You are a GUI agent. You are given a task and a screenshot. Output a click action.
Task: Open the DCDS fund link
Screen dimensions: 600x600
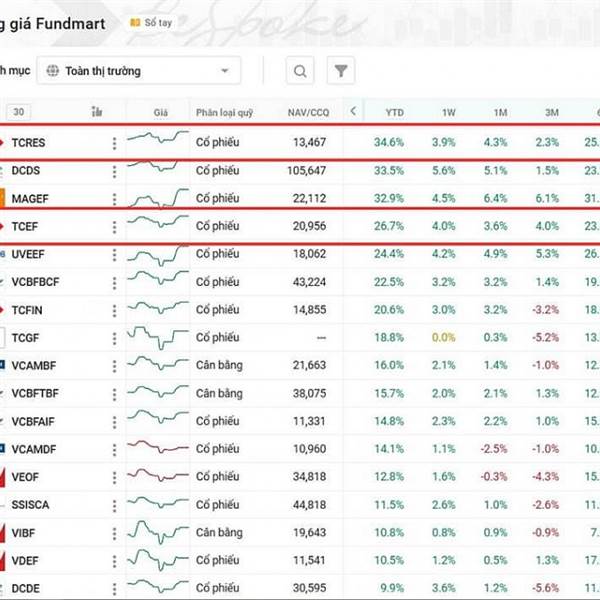26,171
